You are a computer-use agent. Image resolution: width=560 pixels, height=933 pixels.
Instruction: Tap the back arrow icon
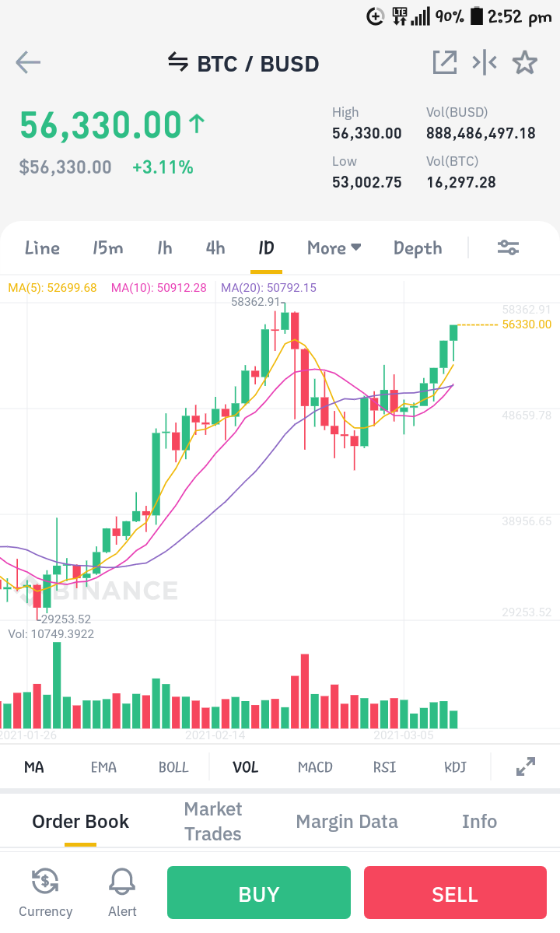click(x=28, y=62)
